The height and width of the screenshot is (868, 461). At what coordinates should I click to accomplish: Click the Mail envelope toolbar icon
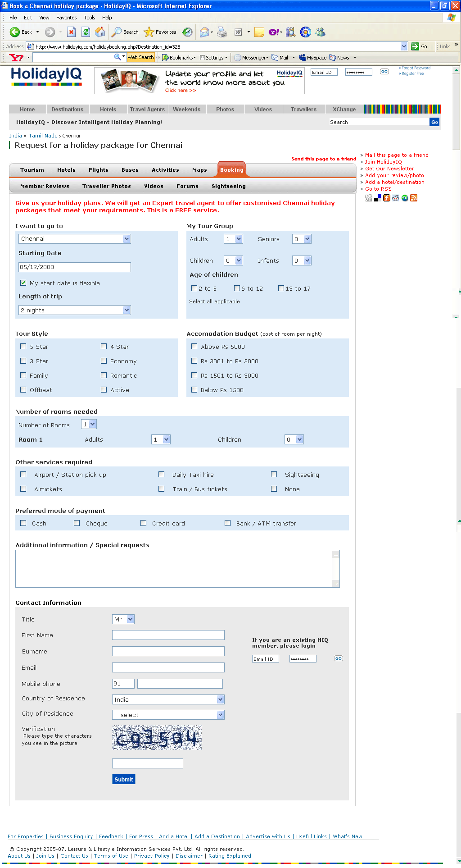(x=204, y=32)
